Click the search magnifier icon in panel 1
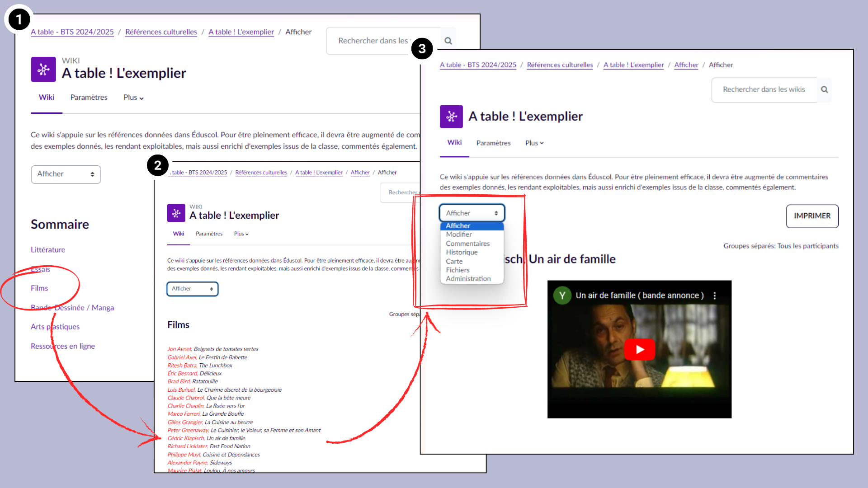This screenshot has width=868, height=488. [x=448, y=41]
